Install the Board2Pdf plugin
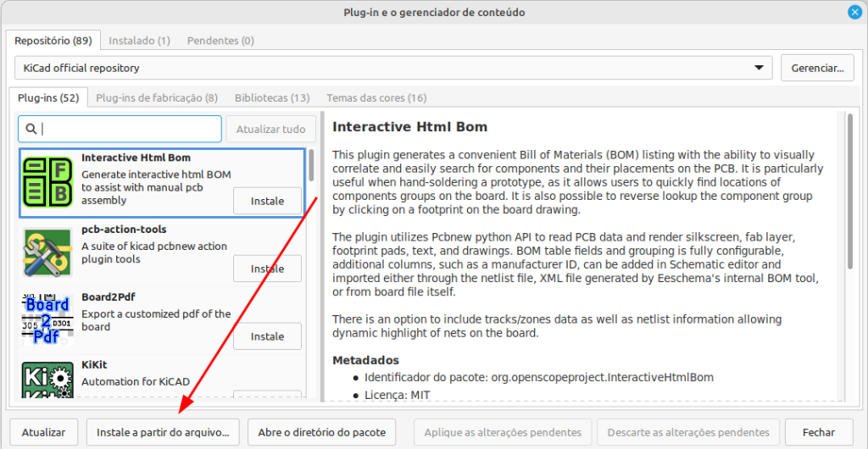This screenshot has height=449, width=868. (x=267, y=336)
